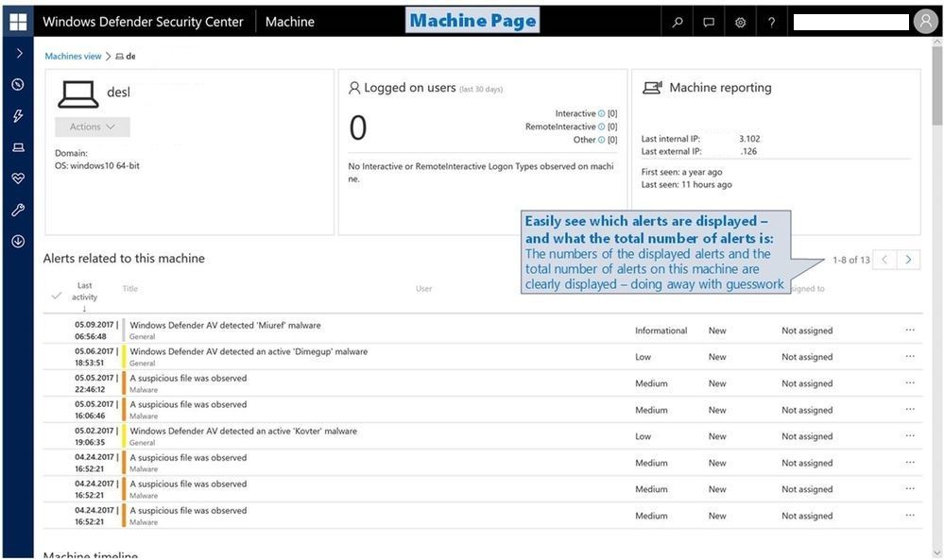The height and width of the screenshot is (560, 944).
Task: Click the RemoteInteractive info icon
Action: point(601,127)
